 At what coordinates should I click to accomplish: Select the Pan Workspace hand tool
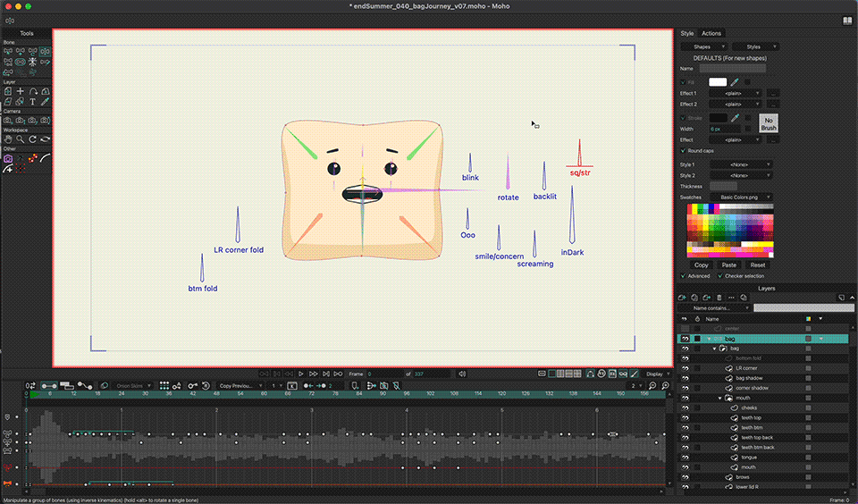point(7,139)
